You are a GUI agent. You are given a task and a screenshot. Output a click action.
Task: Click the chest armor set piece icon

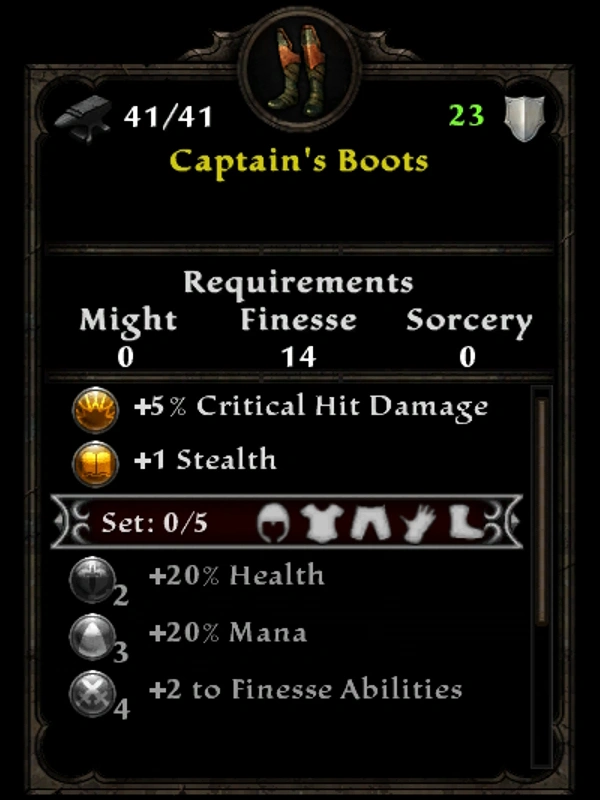click(x=323, y=523)
